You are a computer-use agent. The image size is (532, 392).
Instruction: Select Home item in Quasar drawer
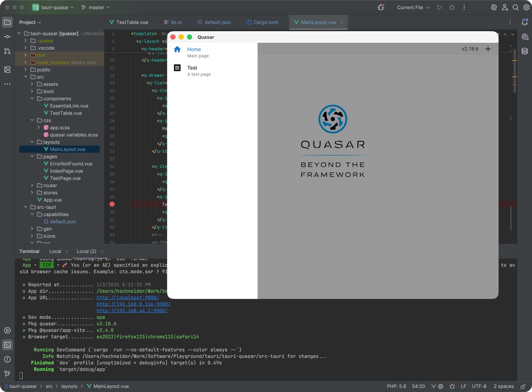212,52
